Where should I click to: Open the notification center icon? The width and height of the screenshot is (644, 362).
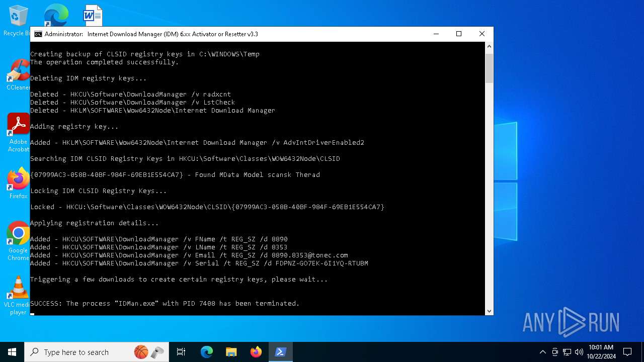tap(627, 352)
